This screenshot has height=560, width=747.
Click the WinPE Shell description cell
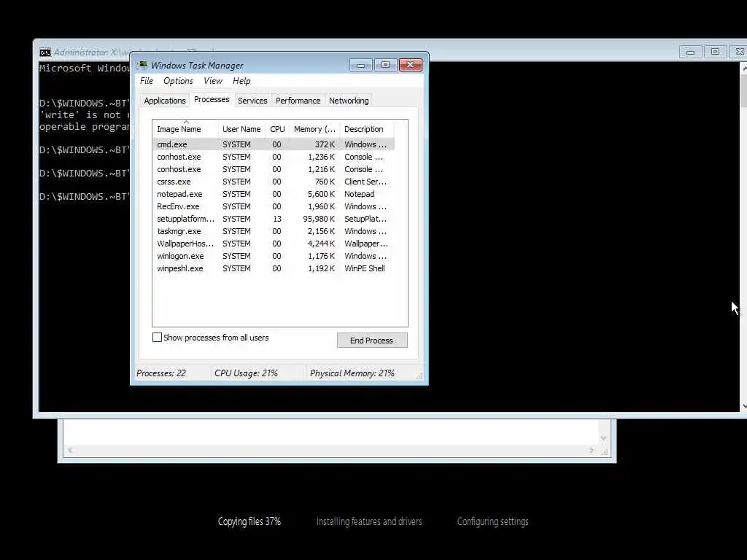click(x=365, y=268)
